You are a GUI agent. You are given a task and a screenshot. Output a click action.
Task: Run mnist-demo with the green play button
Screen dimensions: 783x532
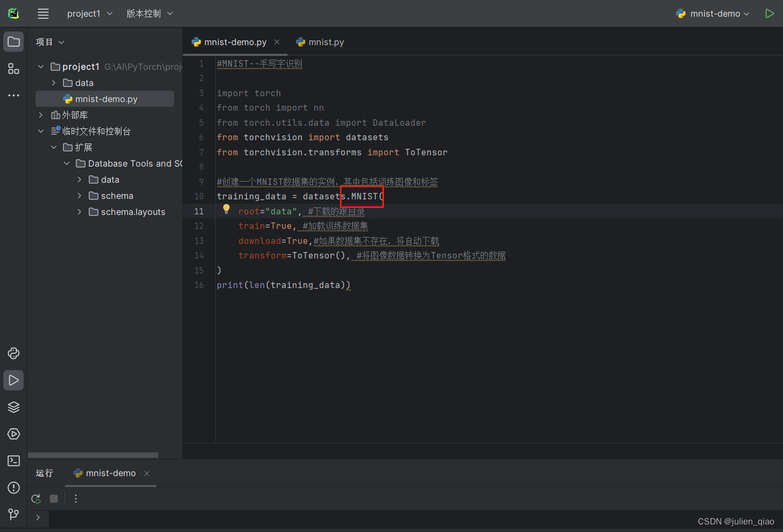tap(770, 13)
